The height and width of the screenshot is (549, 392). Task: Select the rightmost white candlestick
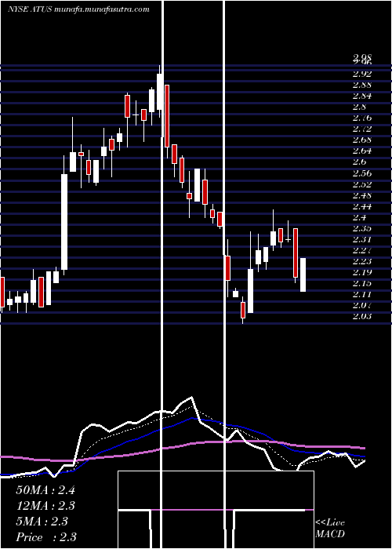coord(303,274)
